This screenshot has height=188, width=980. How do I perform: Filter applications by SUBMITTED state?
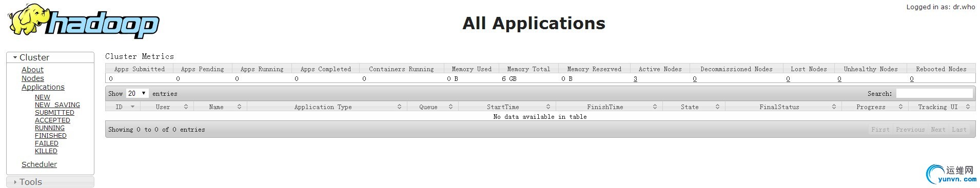pyautogui.click(x=54, y=113)
